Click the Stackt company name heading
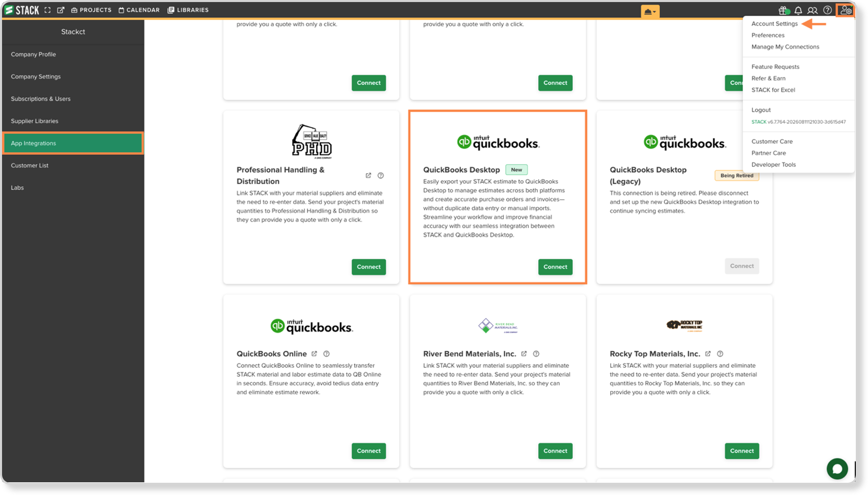 coord(73,32)
